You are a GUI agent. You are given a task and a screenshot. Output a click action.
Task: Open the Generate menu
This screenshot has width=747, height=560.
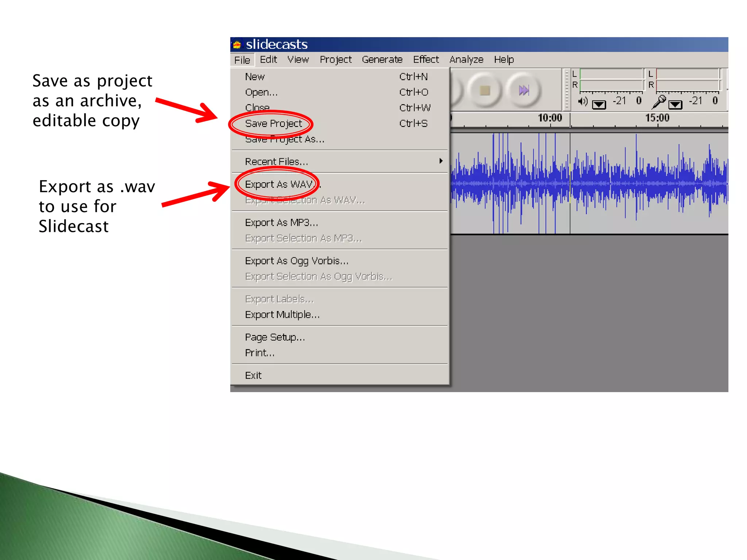point(382,59)
